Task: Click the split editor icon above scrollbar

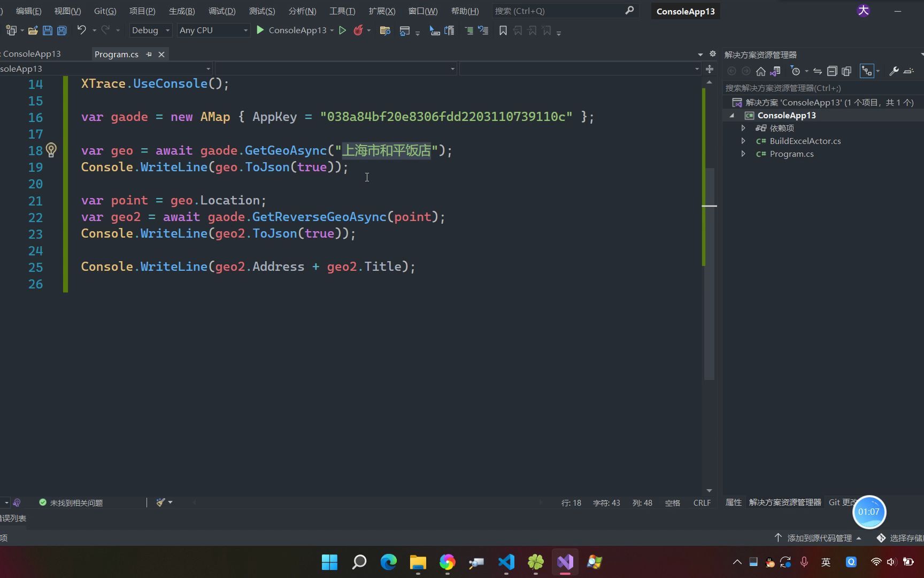Action: point(709,69)
